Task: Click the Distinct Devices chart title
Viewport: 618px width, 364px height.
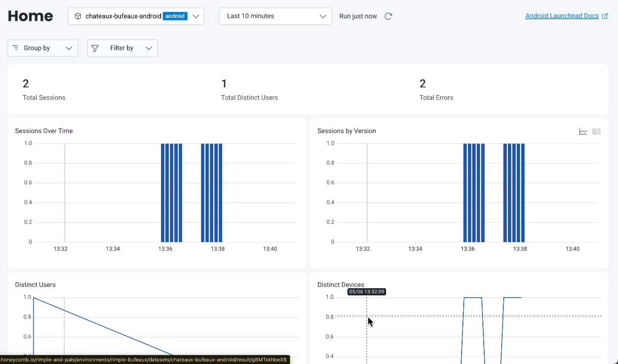Action: [341, 285]
